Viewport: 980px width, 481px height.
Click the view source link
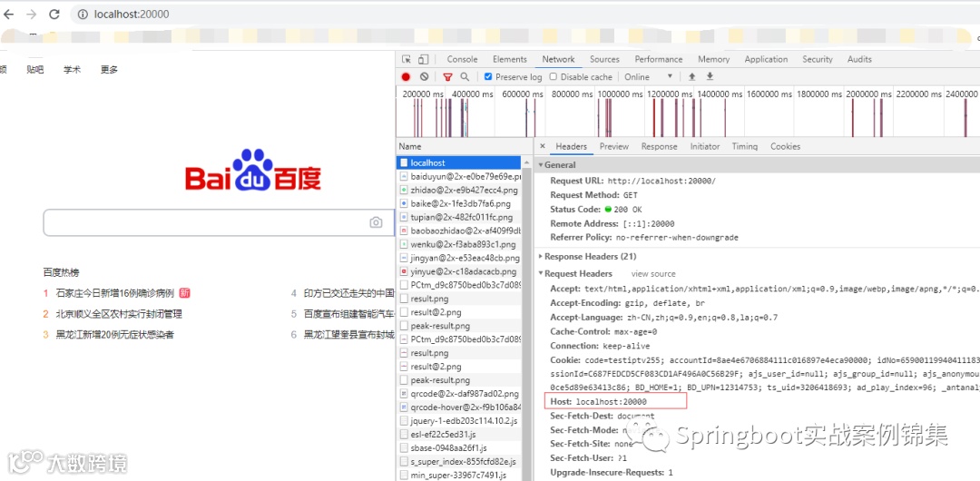(x=653, y=274)
